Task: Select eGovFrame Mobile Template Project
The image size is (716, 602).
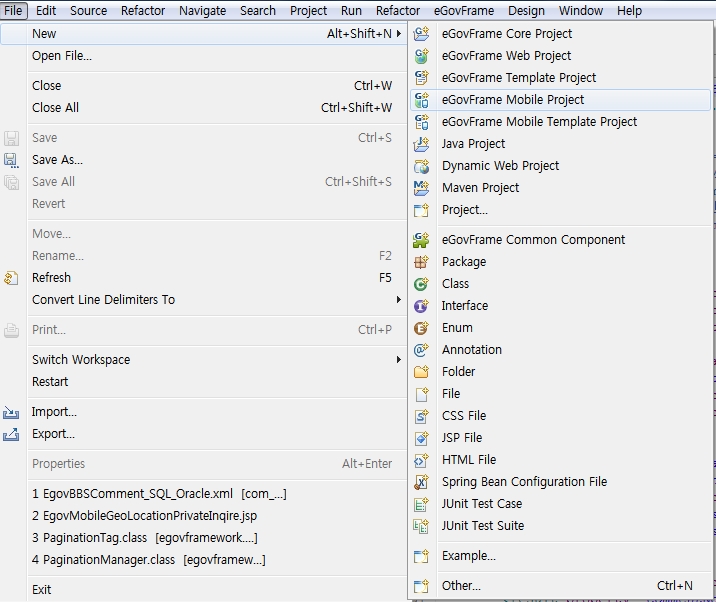Action: click(x=539, y=122)
